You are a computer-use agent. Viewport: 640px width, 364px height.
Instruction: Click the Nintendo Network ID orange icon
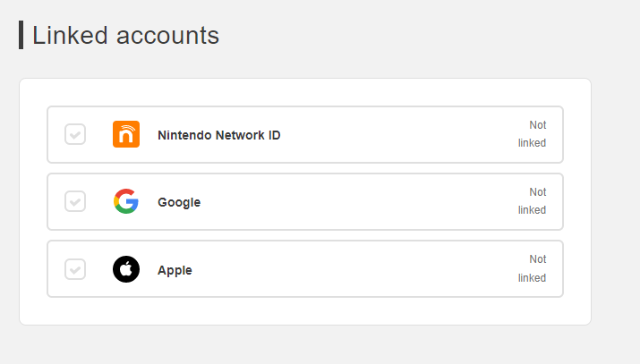point(126,134)
